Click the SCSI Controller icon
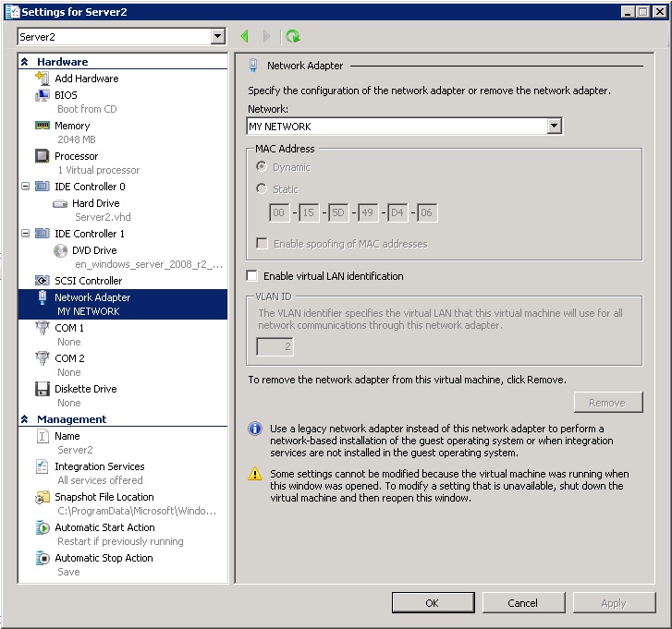Viewport: 672px width, 629px height. tap(42, 281)
